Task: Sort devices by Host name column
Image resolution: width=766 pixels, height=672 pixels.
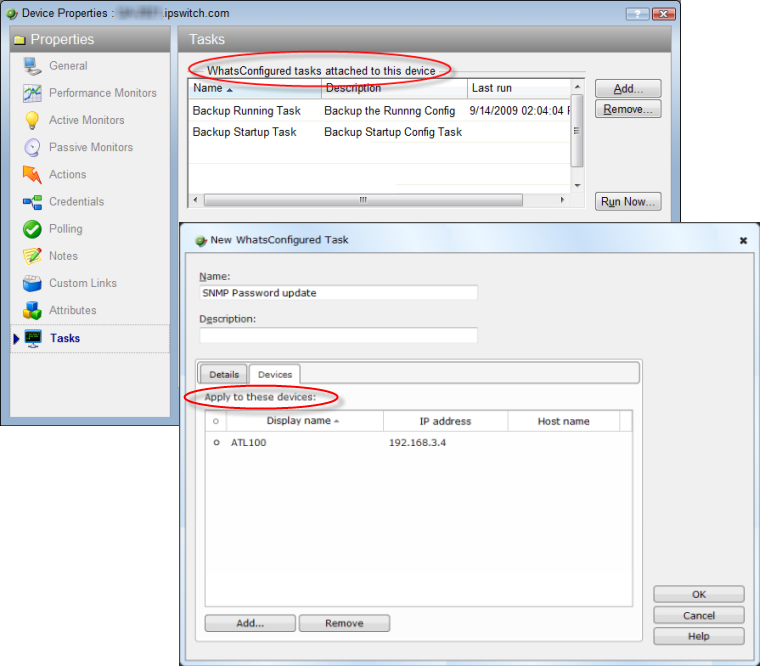Action: pyautogui.click(x=563, y=421)
